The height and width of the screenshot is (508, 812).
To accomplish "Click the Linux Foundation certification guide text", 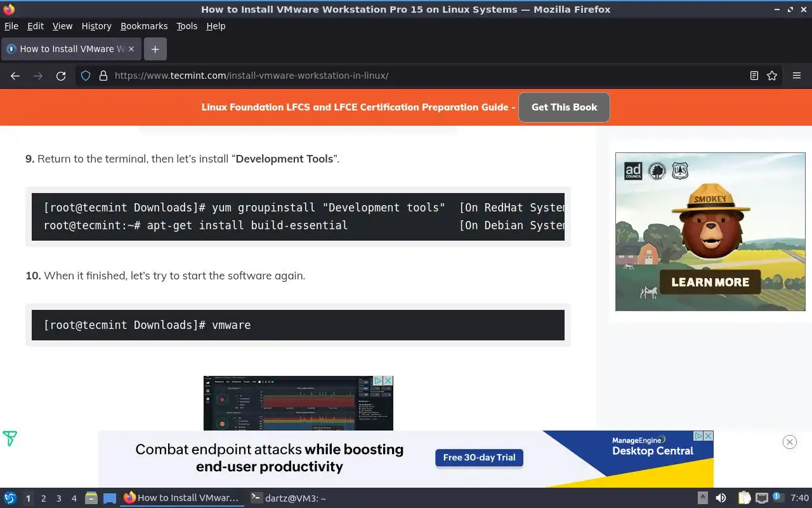I will [358, 107].
